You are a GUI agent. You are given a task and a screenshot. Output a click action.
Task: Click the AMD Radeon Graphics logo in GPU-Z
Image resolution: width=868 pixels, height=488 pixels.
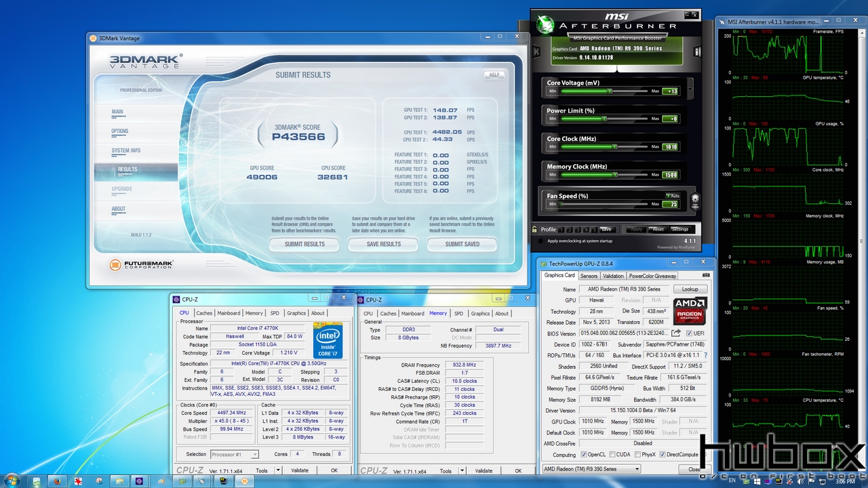[690, 310]
